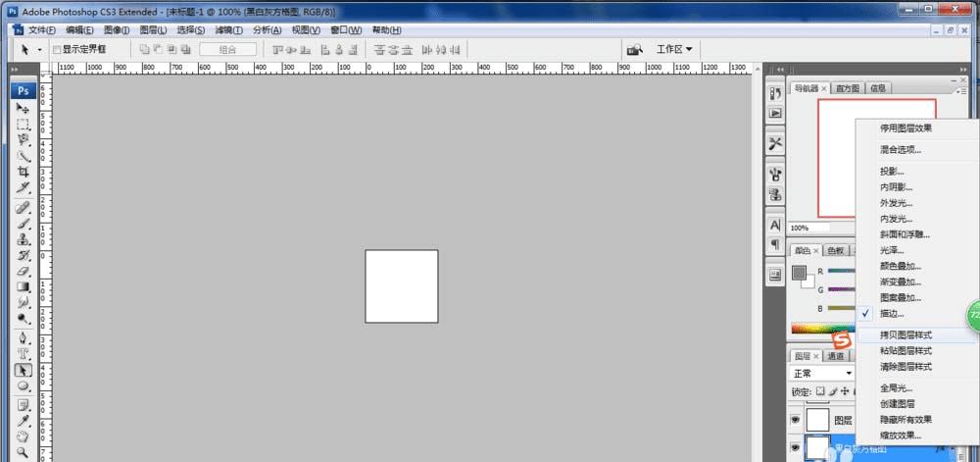Open the History panel icon in dock

pos(775,94)
